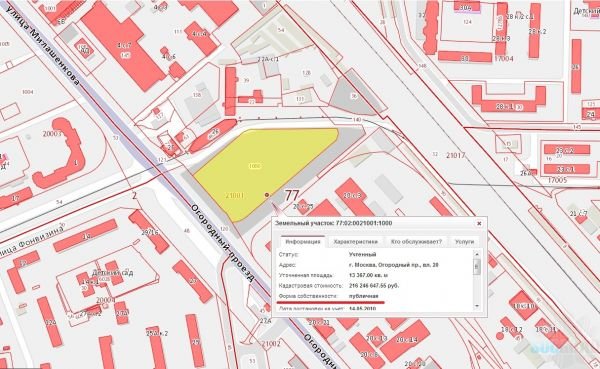Click the Детский сад label near 14к1

click(112, 273)
